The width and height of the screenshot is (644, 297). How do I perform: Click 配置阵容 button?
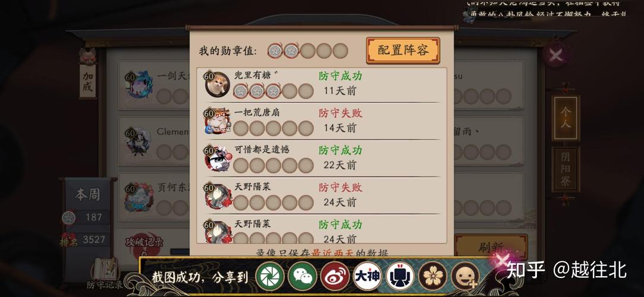click(403, 50)
